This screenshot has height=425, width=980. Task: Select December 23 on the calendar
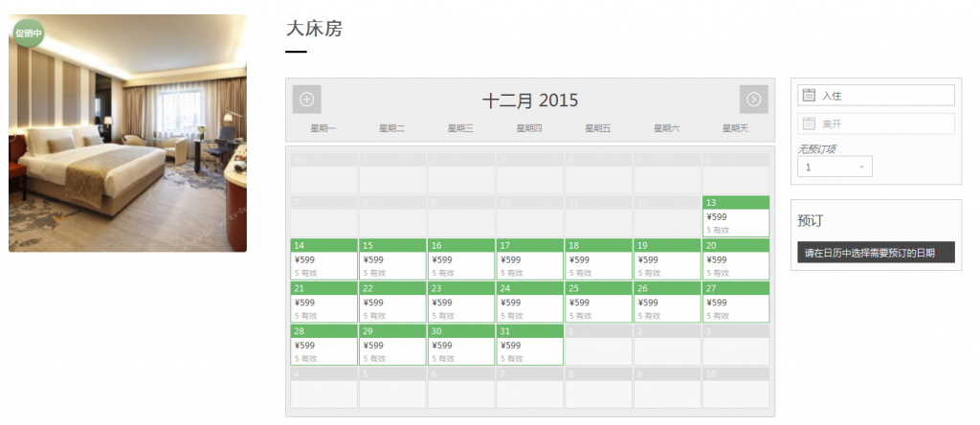[x=461, y=302]
